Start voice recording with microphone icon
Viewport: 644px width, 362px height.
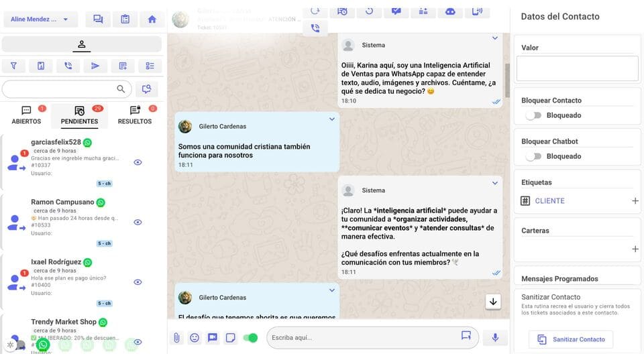click(495, 338)
